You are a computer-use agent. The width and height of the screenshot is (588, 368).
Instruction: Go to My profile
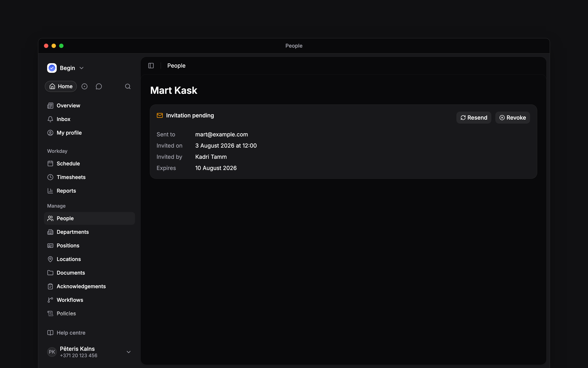[x=89, y=133]
